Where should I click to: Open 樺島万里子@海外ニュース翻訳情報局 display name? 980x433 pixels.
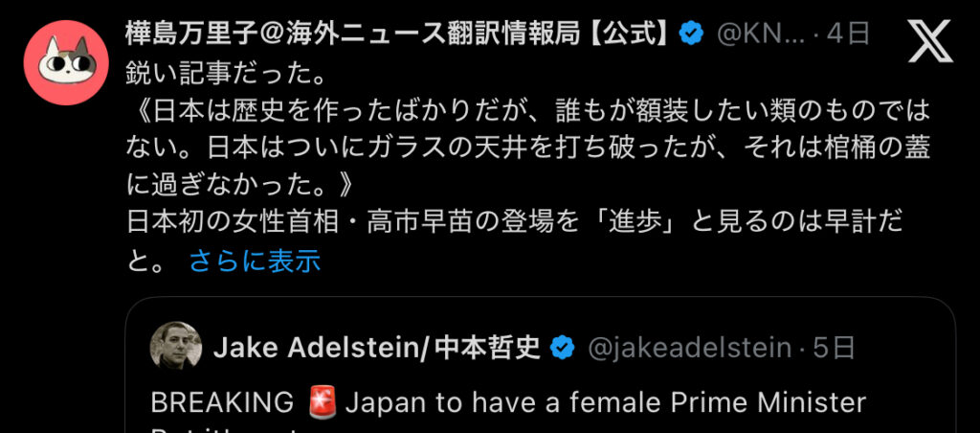tap(396, 34)
